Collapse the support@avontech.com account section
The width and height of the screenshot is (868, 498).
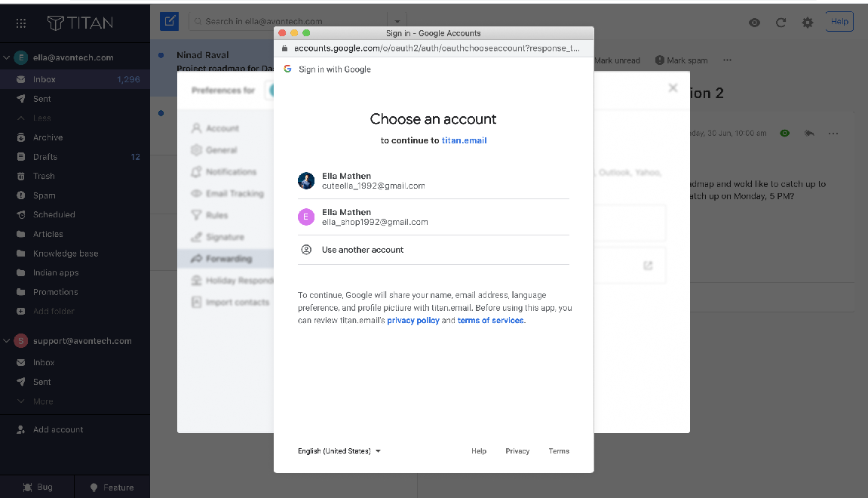pos(7,341)
